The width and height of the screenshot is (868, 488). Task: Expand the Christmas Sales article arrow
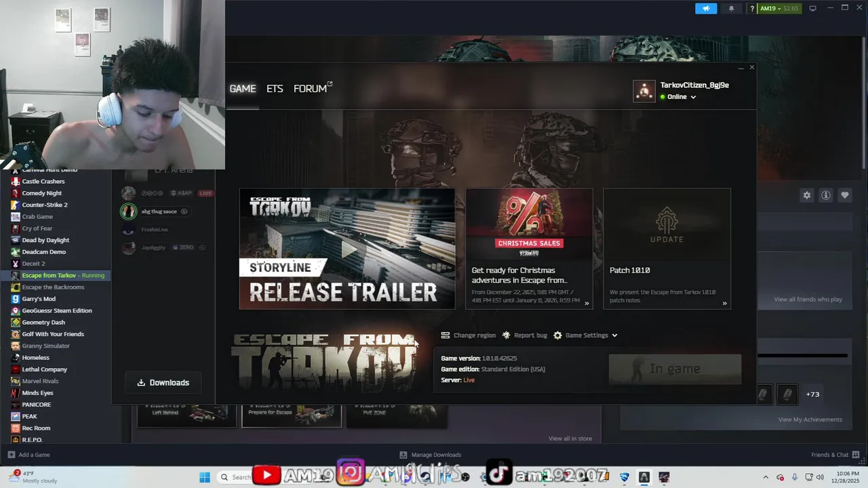[x=587, y=304]
